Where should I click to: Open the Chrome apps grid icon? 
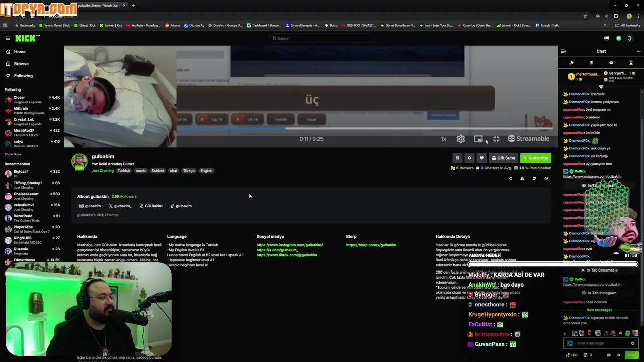tap(5, 25)
